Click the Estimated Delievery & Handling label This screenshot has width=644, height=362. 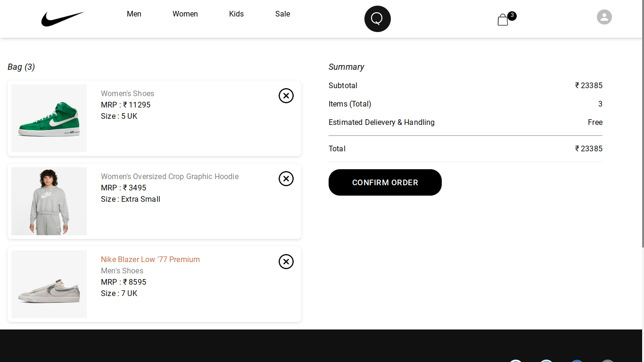[x=382, y=123]
